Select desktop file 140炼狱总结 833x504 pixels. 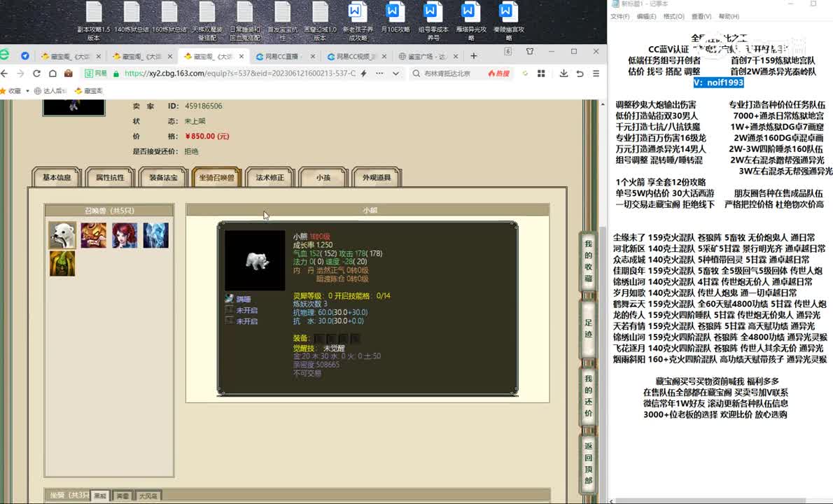131,17
